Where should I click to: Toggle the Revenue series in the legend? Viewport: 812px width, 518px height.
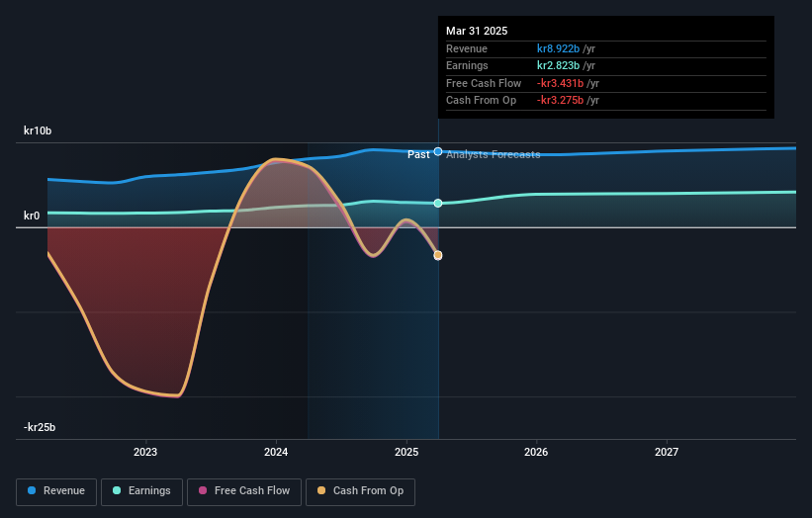[x=56, y=491]
